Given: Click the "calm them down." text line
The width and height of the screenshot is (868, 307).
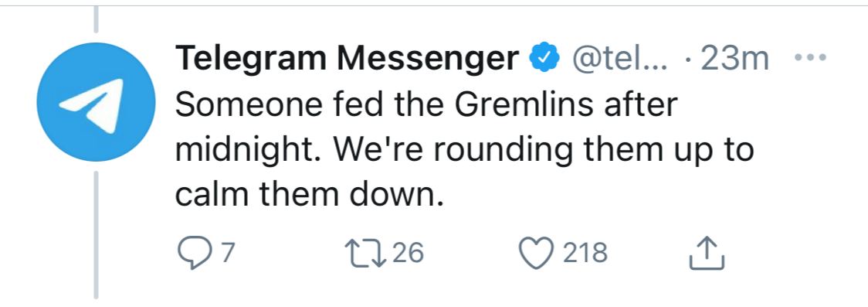Looking at the screenshot, I should (x=310, y=195).
